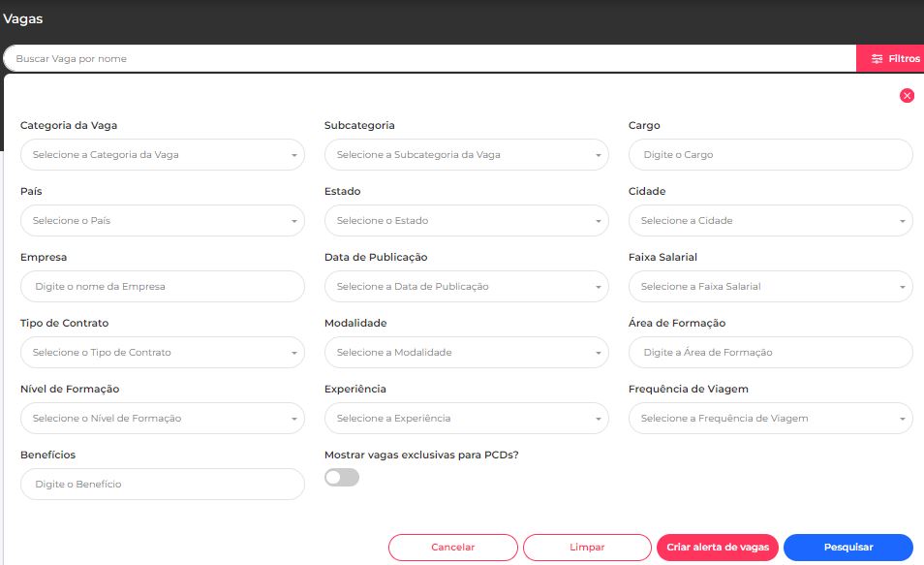
Task: Choose Tipo de Contrato dropdown
Action: [x=162, y=353]
